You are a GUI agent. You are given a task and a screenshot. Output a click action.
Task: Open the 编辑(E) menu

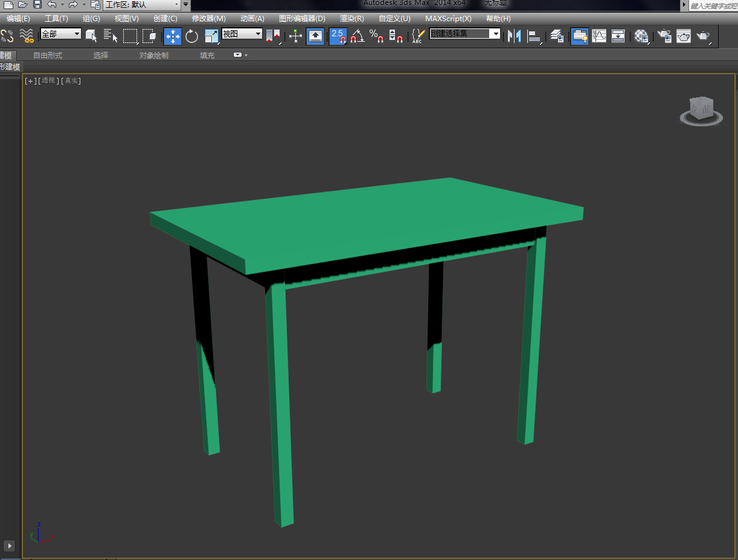tap(18, 19)
